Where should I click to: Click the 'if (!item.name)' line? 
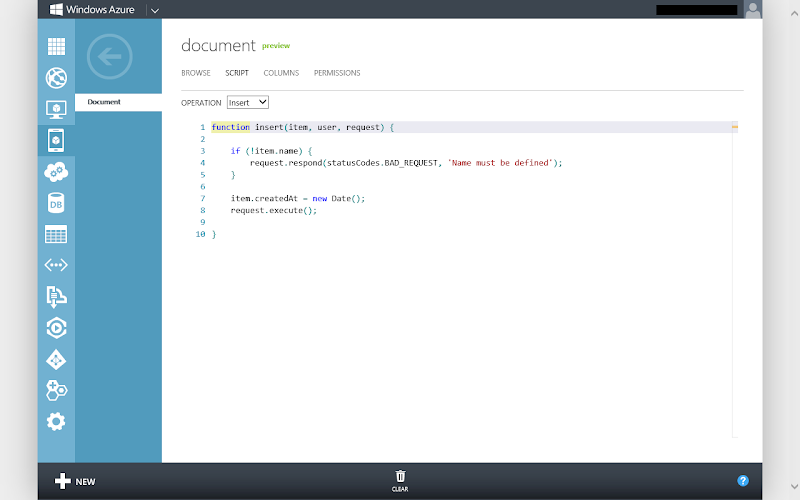point(271,151)
